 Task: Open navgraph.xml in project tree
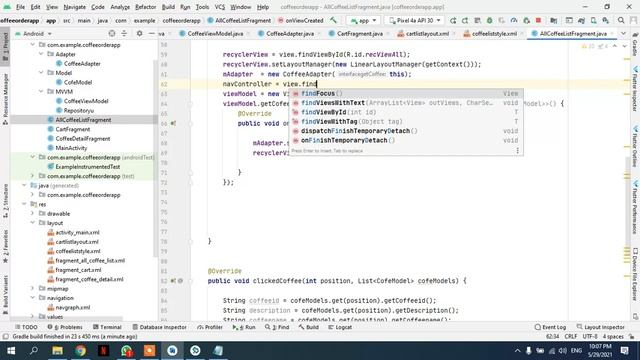tap(73, 307)
